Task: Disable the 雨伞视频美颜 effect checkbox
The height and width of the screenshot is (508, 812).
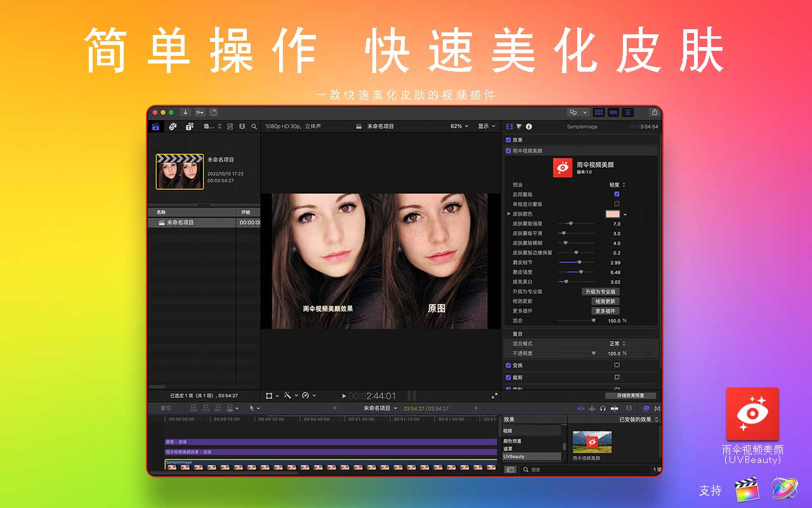Action: coord(508,151)
